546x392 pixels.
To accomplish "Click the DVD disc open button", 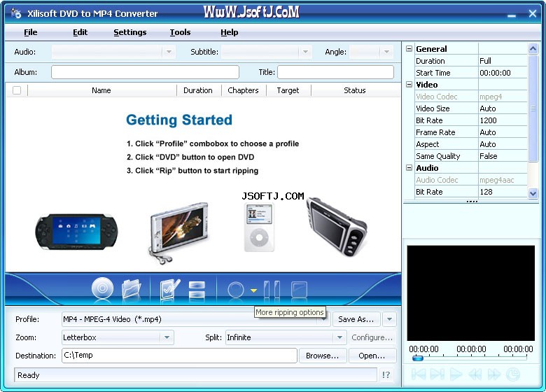I will (102, 288).
